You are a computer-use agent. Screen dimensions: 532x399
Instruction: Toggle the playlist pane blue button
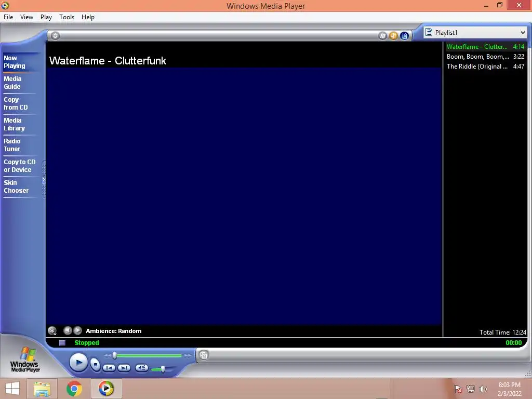click(404, 36)
